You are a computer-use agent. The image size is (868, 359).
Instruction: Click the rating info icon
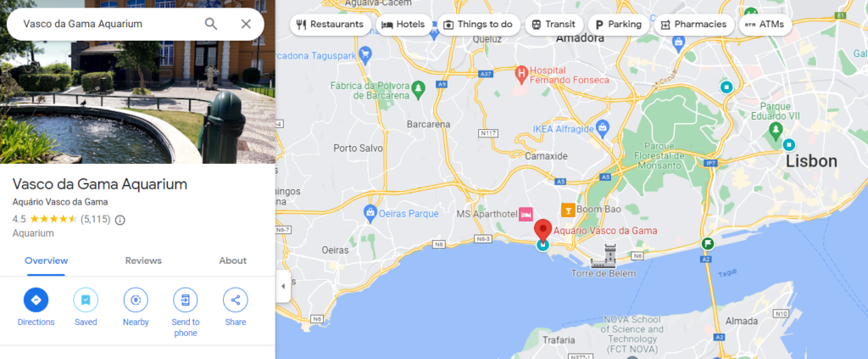point(120,219)
